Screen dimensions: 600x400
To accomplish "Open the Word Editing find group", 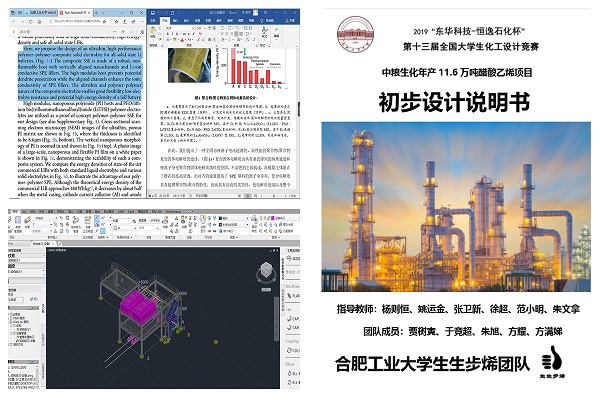I will pyautogui.click(x=277, y=31).
